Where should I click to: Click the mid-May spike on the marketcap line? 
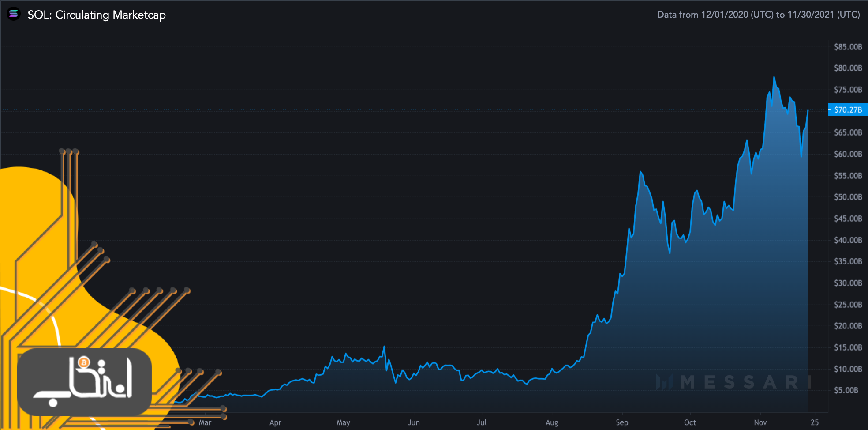(384, 347)
